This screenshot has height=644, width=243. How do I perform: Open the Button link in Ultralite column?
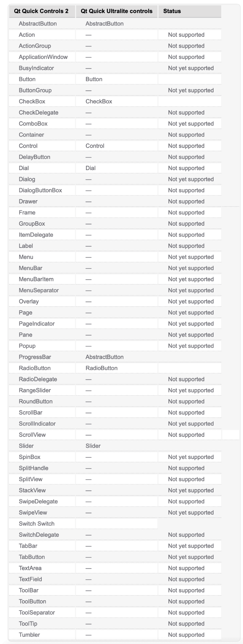[94, 79]
